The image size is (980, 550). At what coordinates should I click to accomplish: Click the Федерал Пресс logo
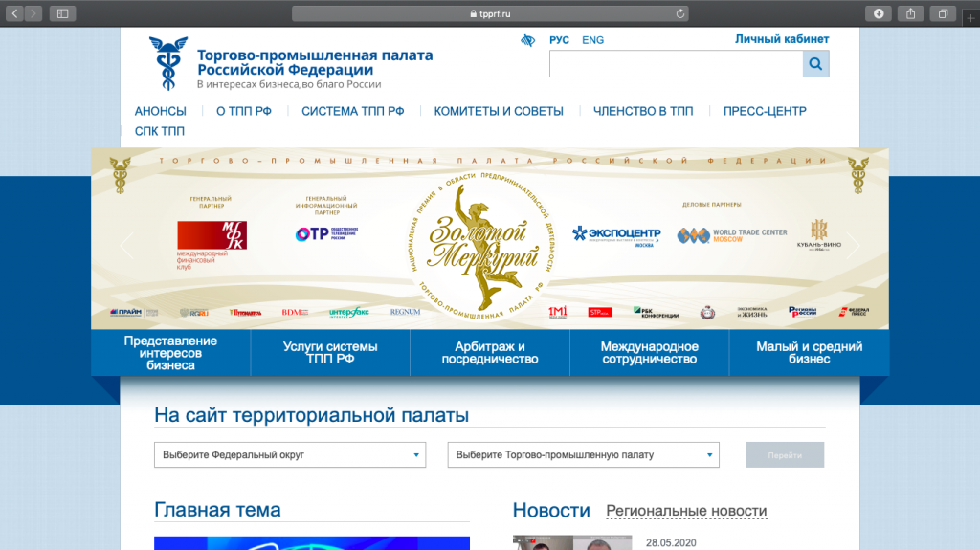tap(854, 311)
